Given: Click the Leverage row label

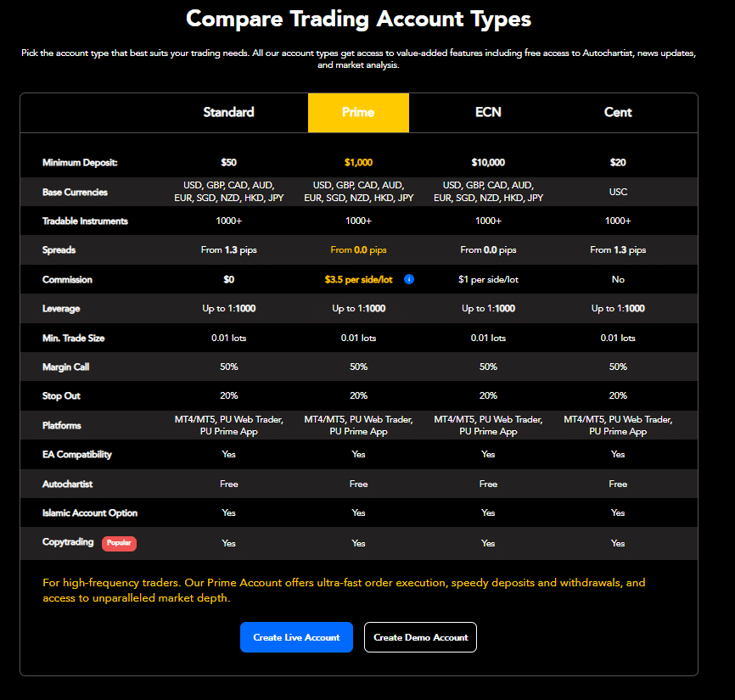Looking at the screenshot, I should (61, 309).
